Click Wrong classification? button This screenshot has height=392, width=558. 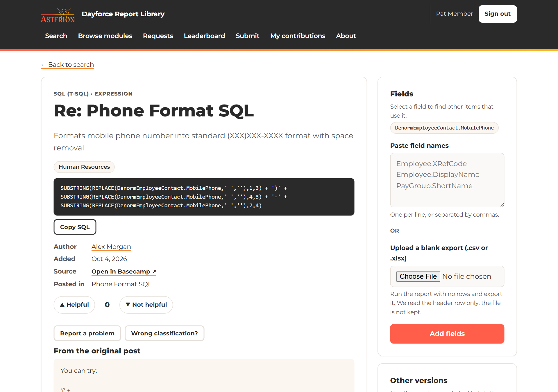click(164, 333)
